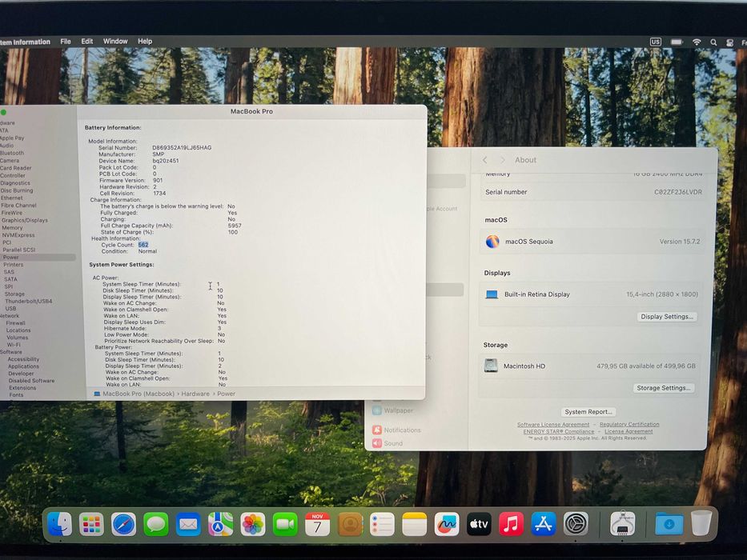
Task: Click System Information chip icon in Dock
Action: click(x=623, y=524)
